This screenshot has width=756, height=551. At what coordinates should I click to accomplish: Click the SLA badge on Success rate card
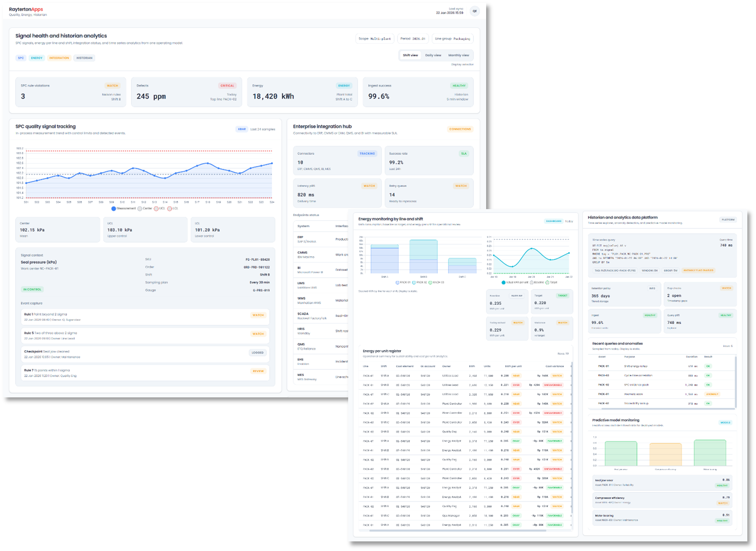coord(464,153)
